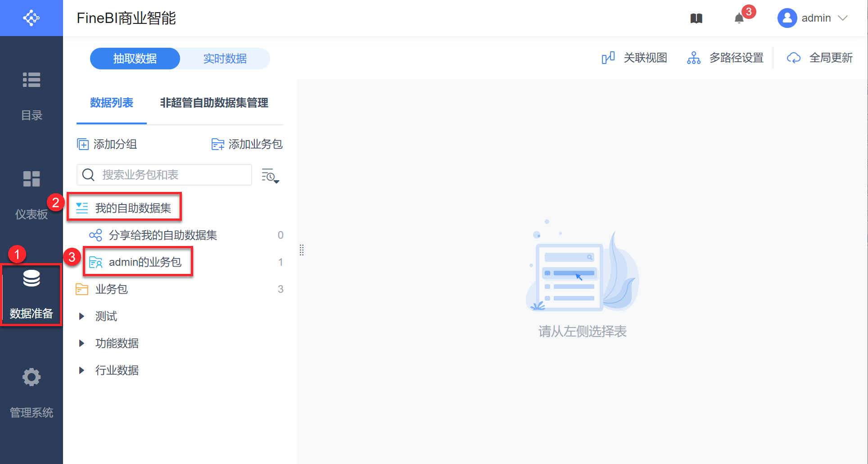Focus the 搜索业务包和表 search field

[164, 175]
